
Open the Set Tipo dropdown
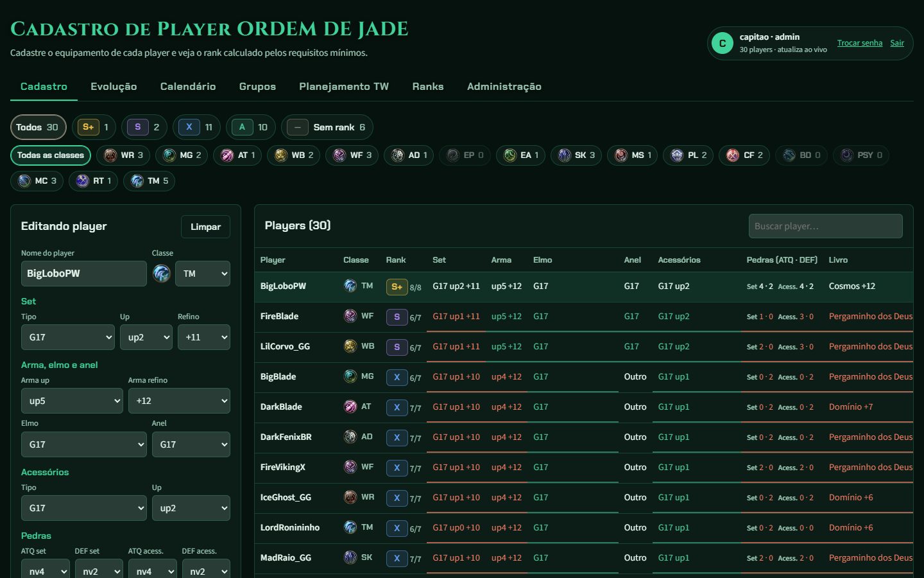[68, 337]
